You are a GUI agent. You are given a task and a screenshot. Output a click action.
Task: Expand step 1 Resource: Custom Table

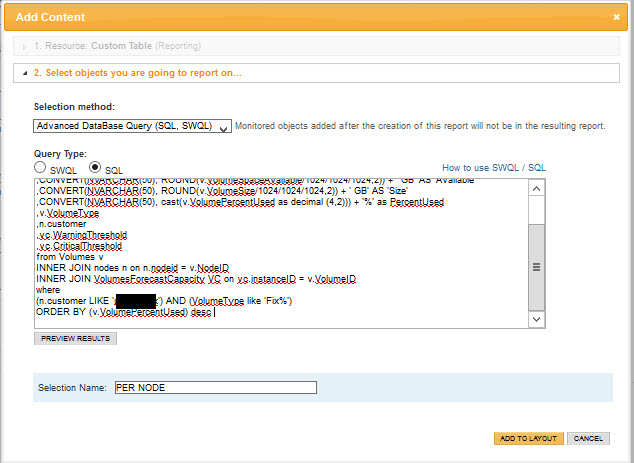316,46
